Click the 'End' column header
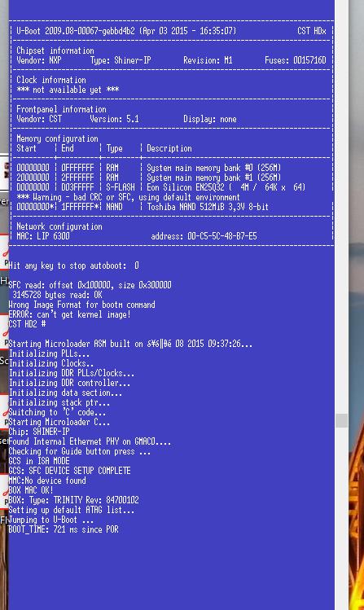This screenshot has width=364, height=610. [x=68, y=148]
